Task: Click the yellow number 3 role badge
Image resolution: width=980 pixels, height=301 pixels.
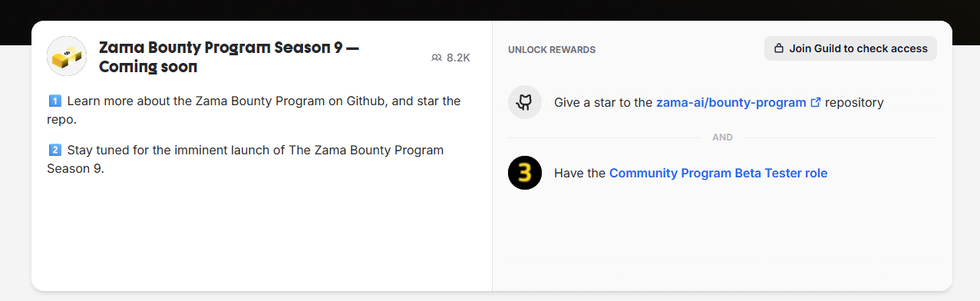Action: (x=525, y=174)
